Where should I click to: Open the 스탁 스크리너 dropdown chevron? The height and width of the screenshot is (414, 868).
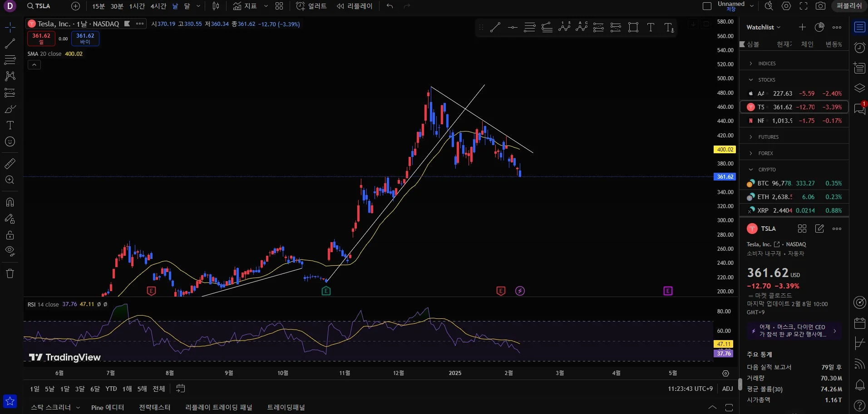78,407
